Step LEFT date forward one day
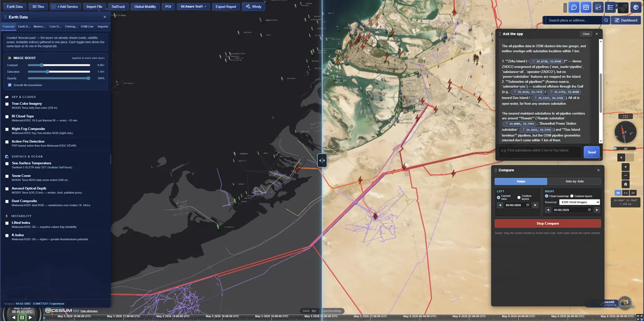The image size is (644, 321). pyautogui.click(x=535, y=205)
